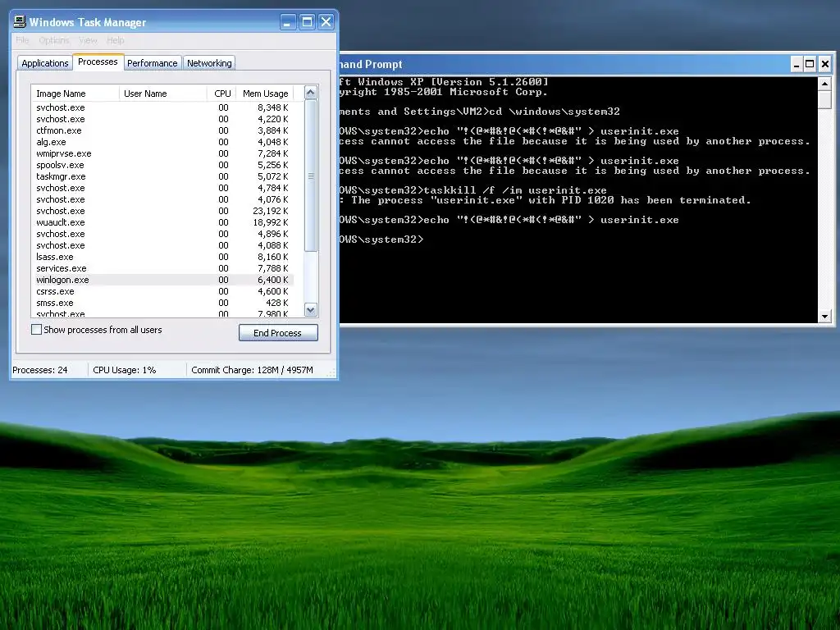The image size is (840, 630).
Task: Open the Networking tab
Action: point(209,63)
